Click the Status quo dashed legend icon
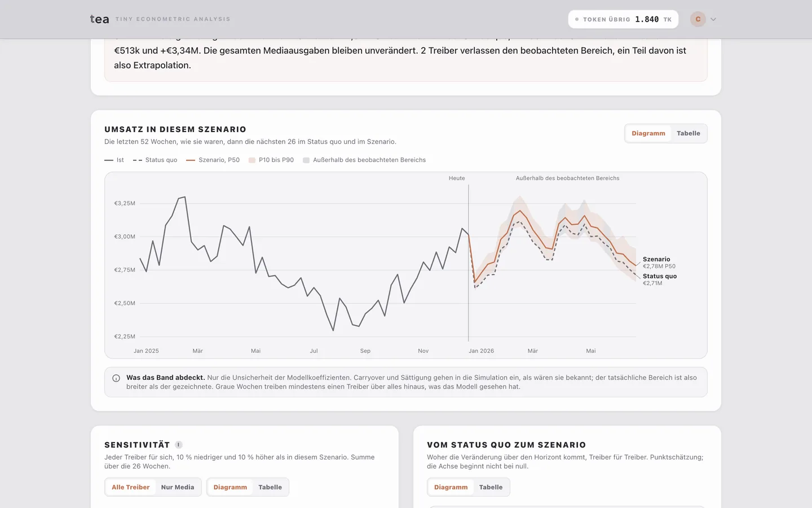 click(137, 160)
